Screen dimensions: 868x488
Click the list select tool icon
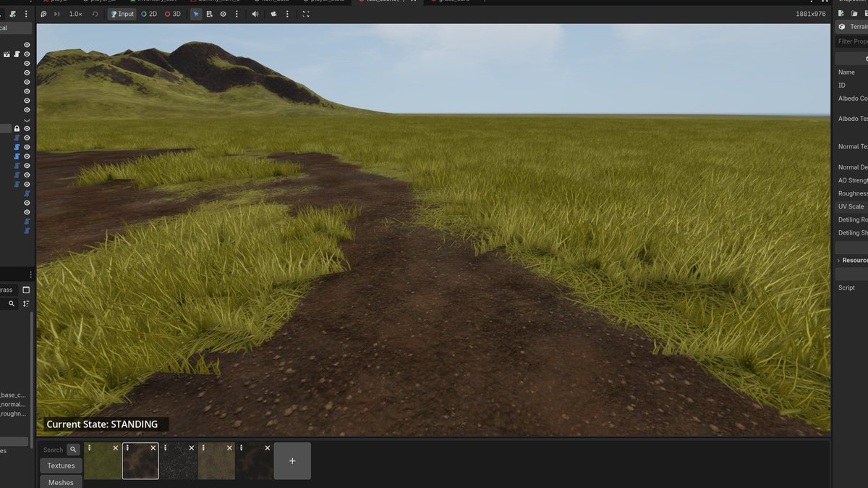tap(210, 14)
